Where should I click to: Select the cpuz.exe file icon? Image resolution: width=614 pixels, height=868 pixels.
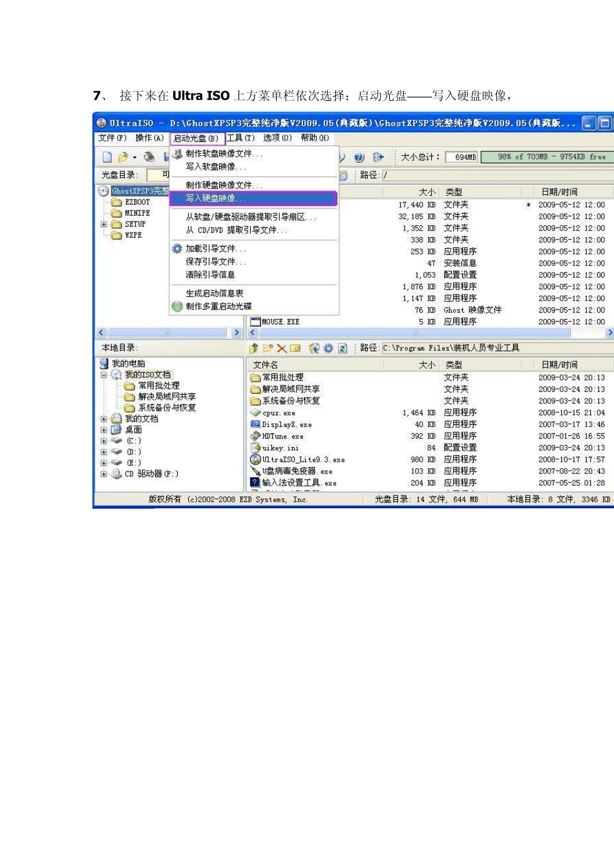(255, 413)
